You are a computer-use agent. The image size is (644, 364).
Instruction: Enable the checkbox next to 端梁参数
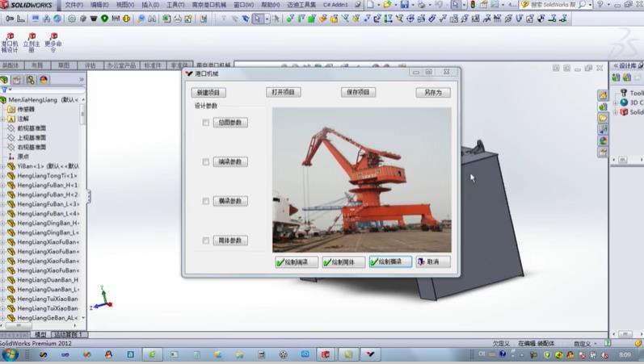click(x=206, y=162)
